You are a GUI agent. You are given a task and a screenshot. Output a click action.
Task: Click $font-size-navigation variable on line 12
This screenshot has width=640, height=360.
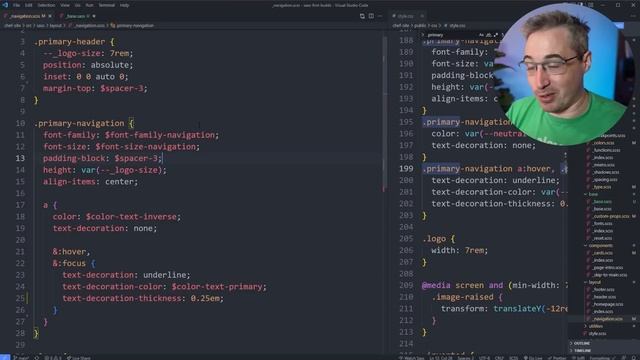(146, 147)
